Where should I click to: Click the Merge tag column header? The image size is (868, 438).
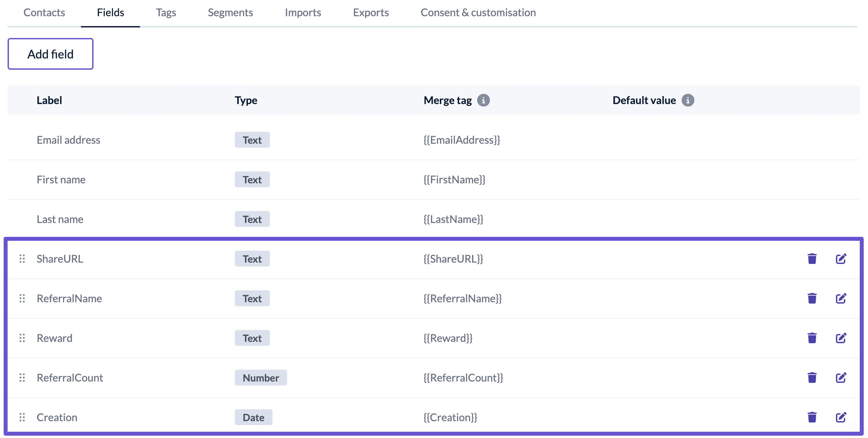click(448, 100)
